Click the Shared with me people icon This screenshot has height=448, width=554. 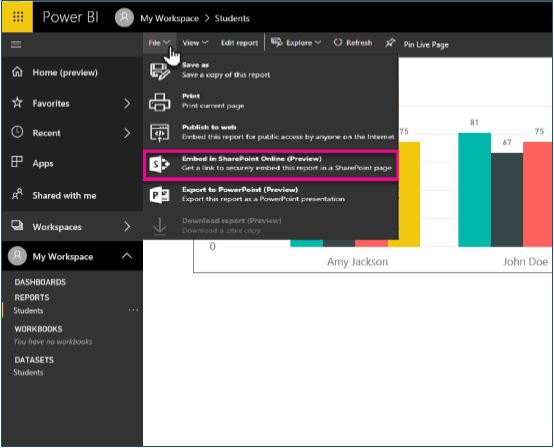pyautogui.click(x=17, y=194)
